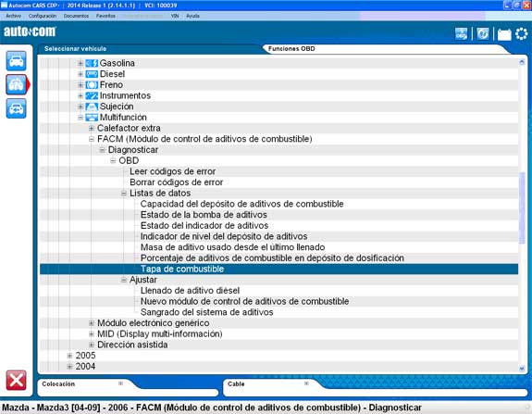This screenshot has height=414, width=532.
Task: Click the tree scrollbar thumb
Action: point(522,207)
